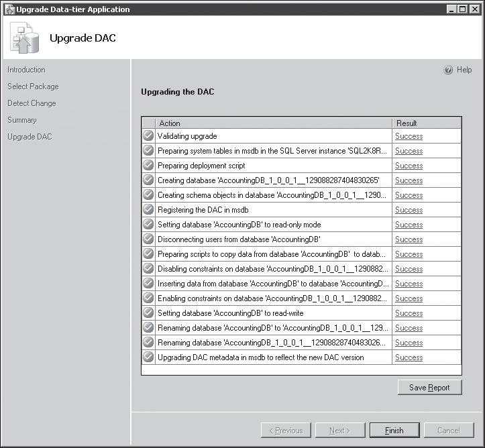Image resolution: width=485 pixels, height=448 pixels.
Task: Open Success link for Setting database to read-write
Action: coord(409,313)
